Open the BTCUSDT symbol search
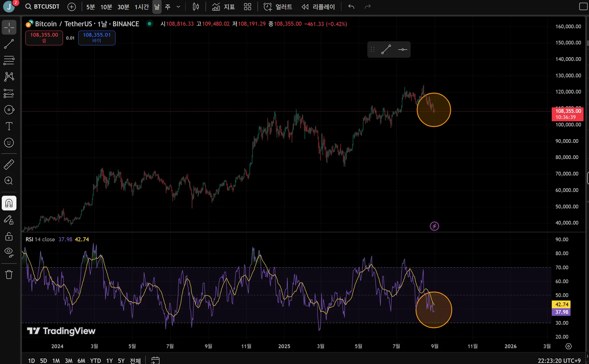Screen dimensions: 589x364 coord(43,7)
